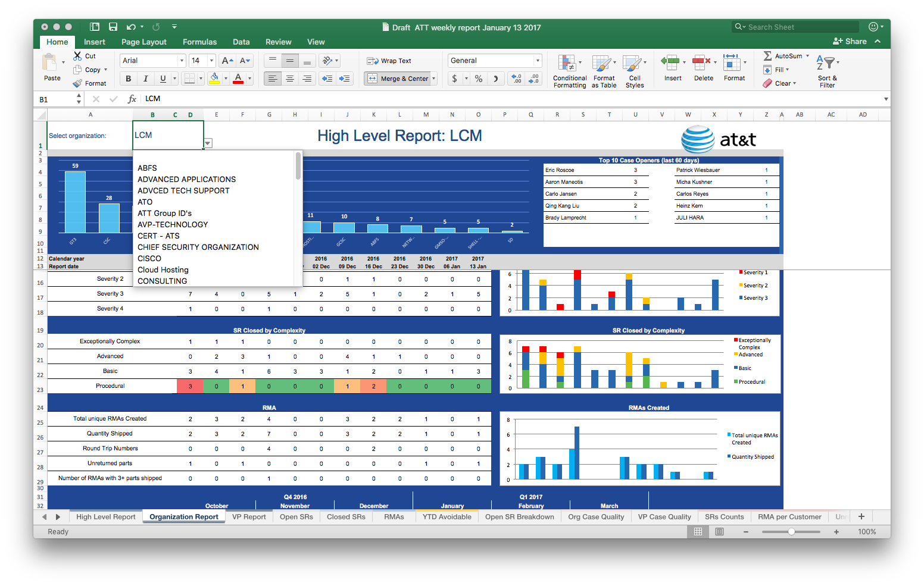Click the fx insert function icon
Viewport: 924px width, 586px height.
click(x=132, y=99)
